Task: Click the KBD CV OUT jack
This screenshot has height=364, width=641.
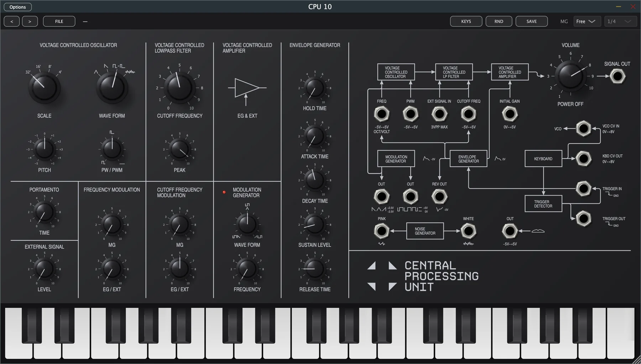Action: (583, 158)
